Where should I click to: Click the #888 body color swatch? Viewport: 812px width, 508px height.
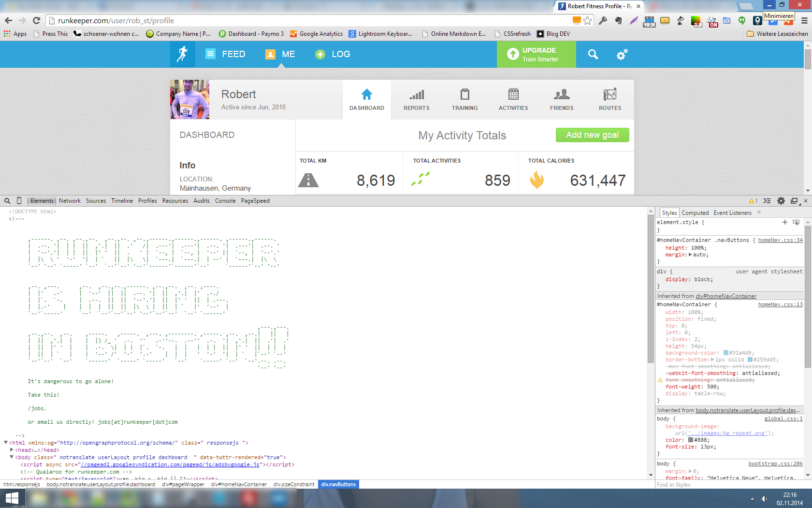click(x=691, y=440)
